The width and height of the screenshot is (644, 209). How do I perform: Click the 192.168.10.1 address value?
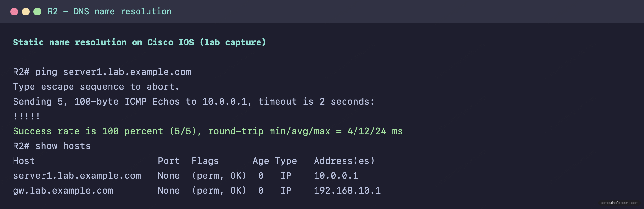coord(347,191)
